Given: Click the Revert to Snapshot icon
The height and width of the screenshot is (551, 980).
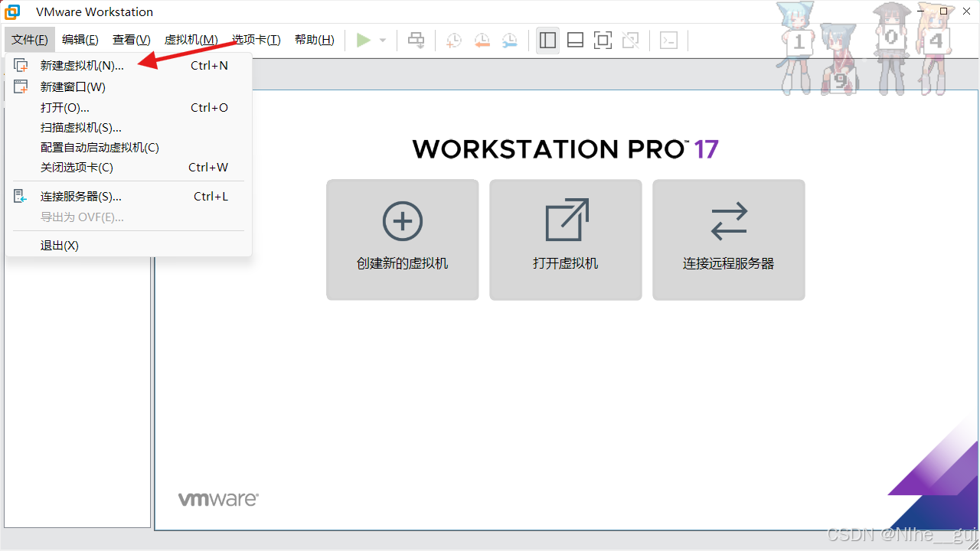Looking at the screenshot, I should pyautogui.click(x=482, y=41).
